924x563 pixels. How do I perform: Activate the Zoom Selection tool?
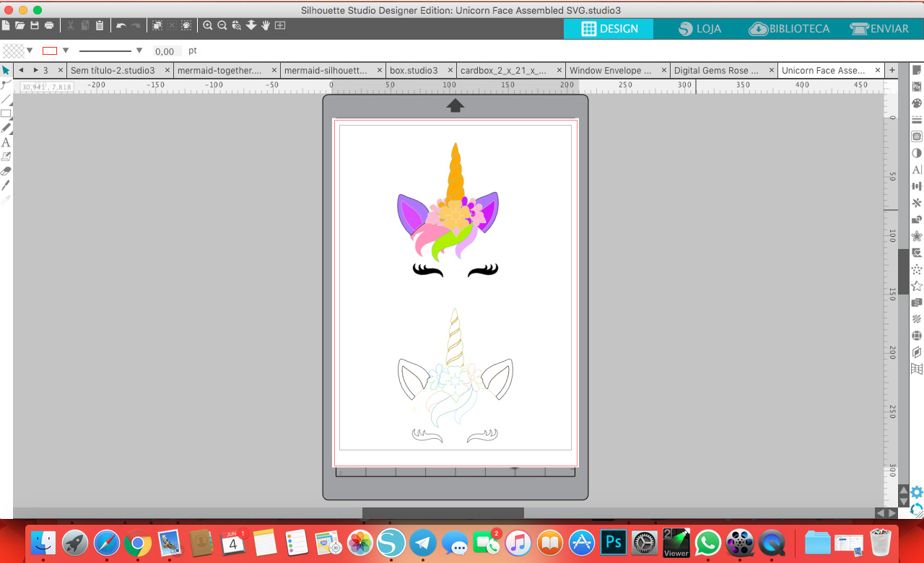237,25
